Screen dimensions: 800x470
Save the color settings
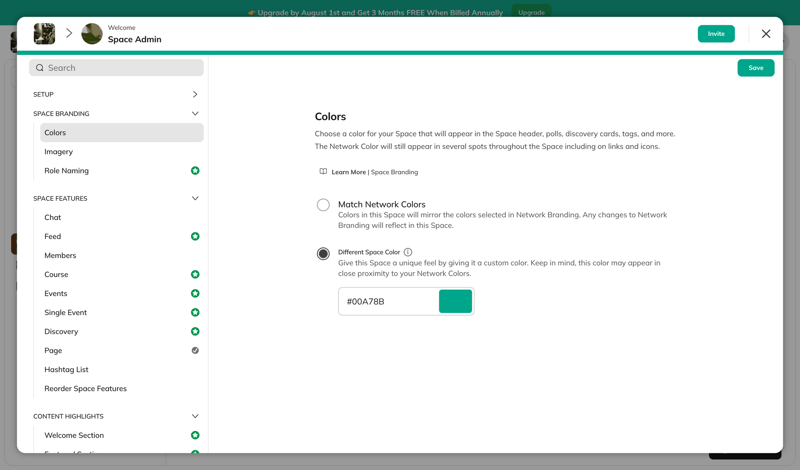756,68
